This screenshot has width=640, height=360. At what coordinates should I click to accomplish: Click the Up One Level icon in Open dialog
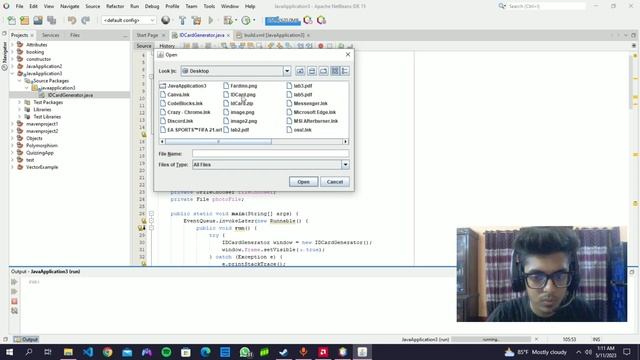pyautogui.click(x=300, y=71)
